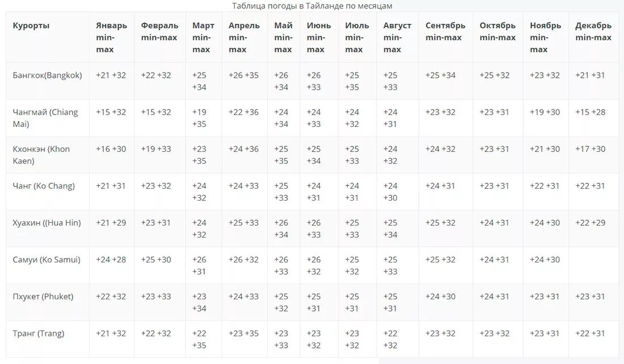Select the Самуи (Ko Samui) row label
Screen dimensions: 624x364
point(47,260)
